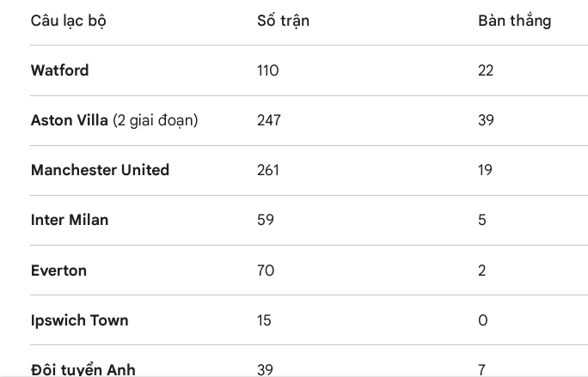Select Manchester United's 19 goals cell
The height and width of the screenshot is (377, 588).
[x=485, y=170]
